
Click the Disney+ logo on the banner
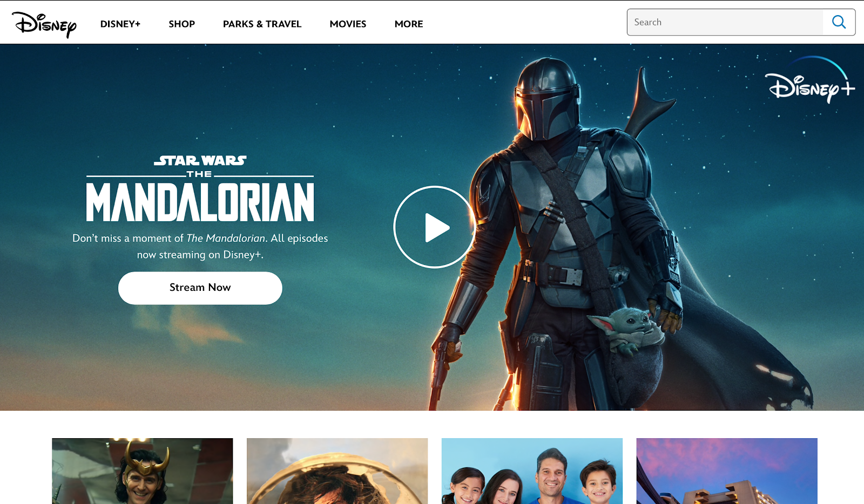coord(810,81)
